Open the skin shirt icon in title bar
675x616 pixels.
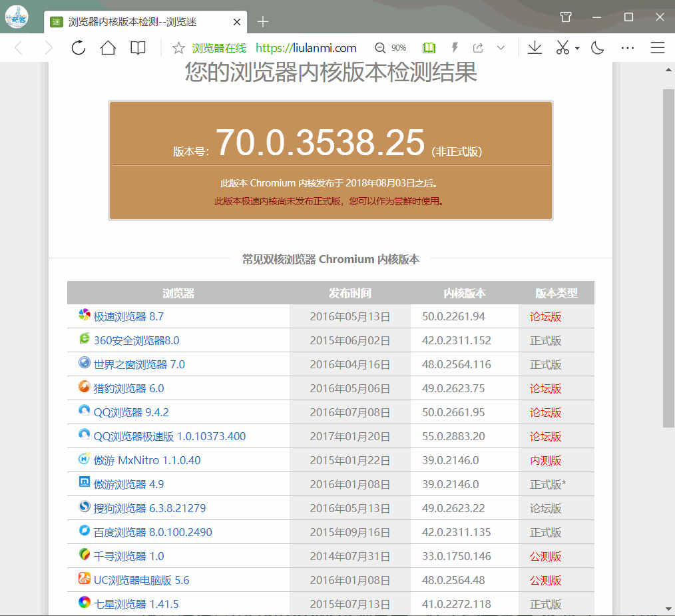566,17
